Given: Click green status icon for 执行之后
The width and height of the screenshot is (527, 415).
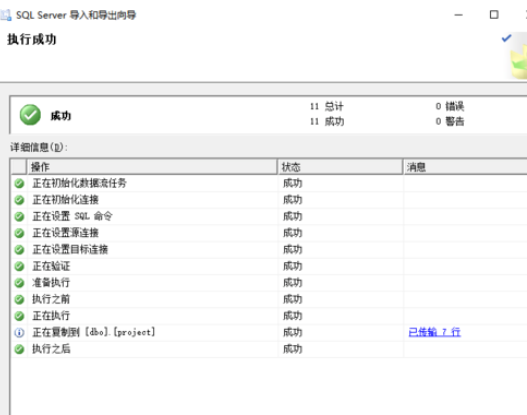Looking at the screenshot, I should click(19, 349).
